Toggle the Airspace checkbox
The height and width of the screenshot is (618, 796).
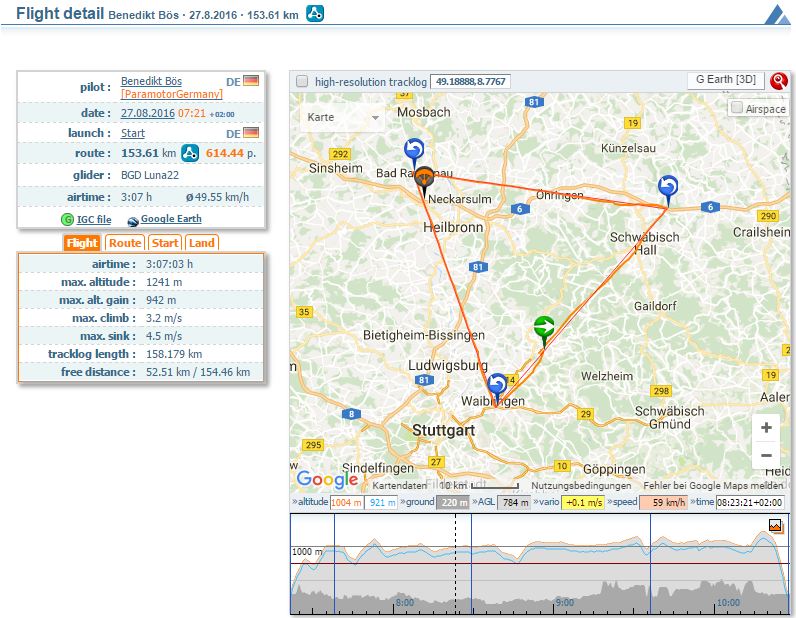point(737,108)
